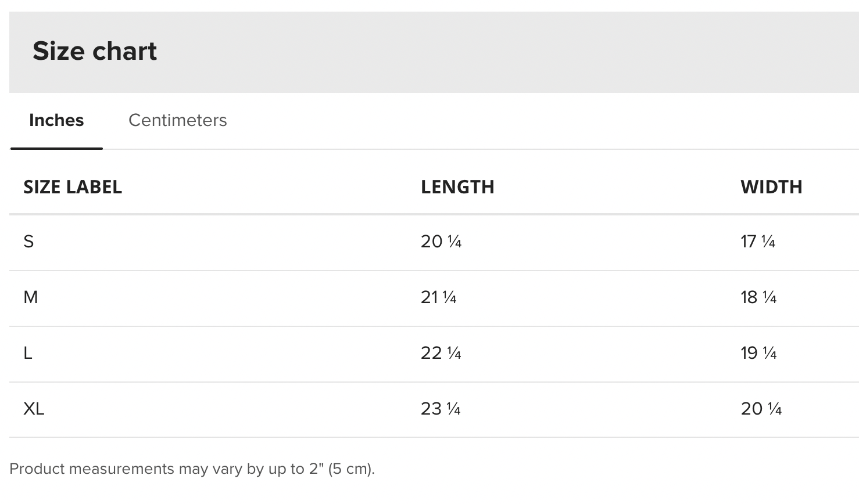This screenshot has width=859, height=504.
Task: Click the LENGTH column header
Action: (457, 187)
